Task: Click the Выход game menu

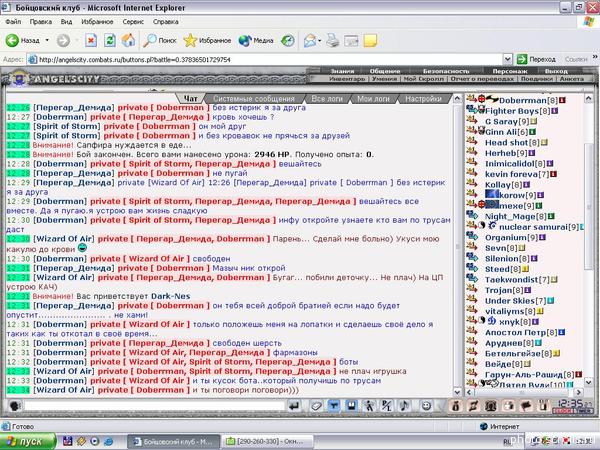Action: pos(556,71)
